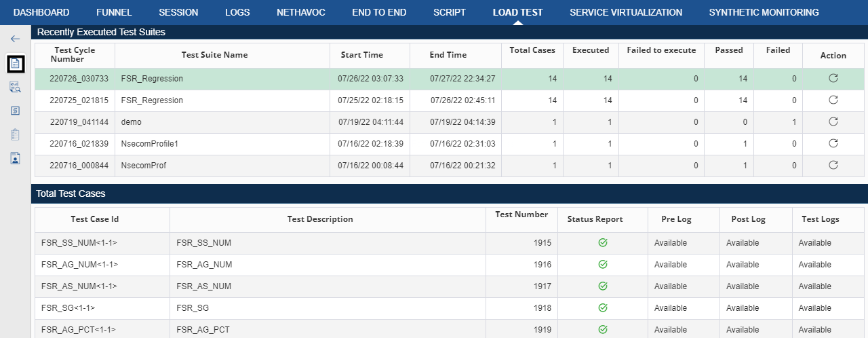Switch to the DASHBOARD tab
Image resolution: width=868 pixels, height=338 pixels.
click(x=41, y=12)
